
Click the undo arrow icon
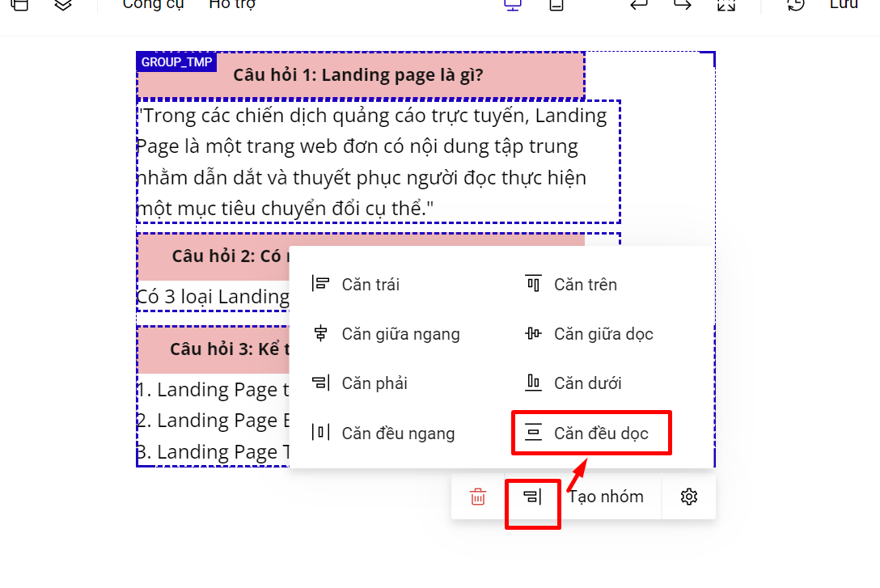pyautogui.click(x=639, y=5)
